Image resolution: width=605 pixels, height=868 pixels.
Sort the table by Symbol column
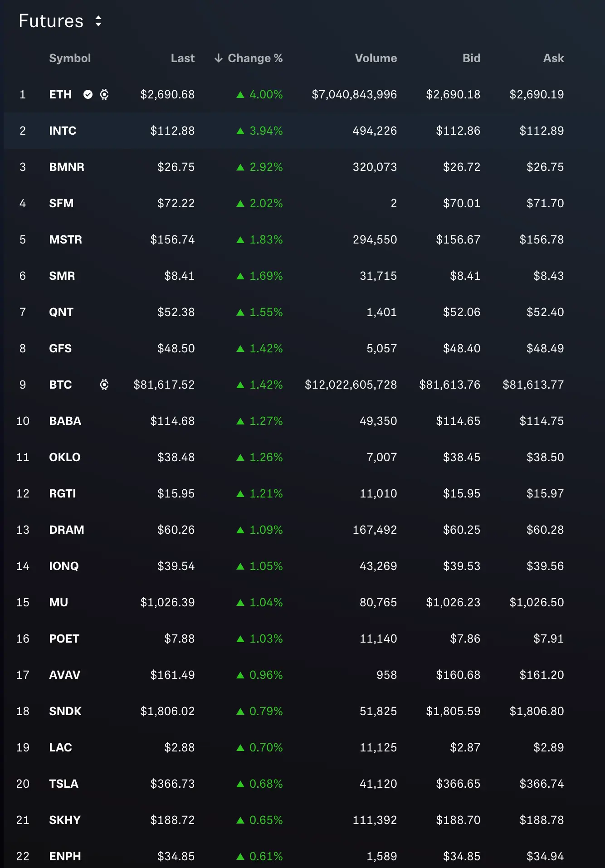pyautogui.click(x=70, y=58)
